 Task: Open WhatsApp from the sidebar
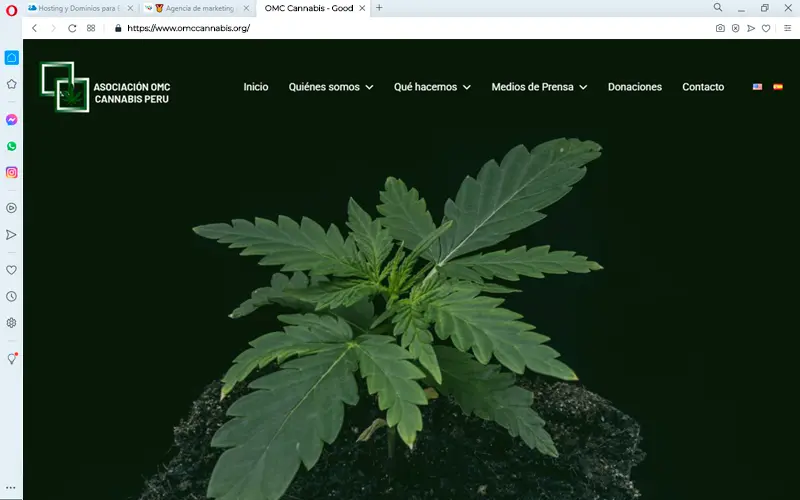(11, 146)
